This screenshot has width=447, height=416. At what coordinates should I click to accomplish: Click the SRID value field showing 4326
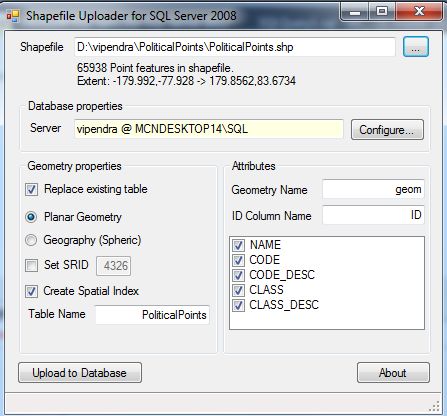tap(114, 266)
